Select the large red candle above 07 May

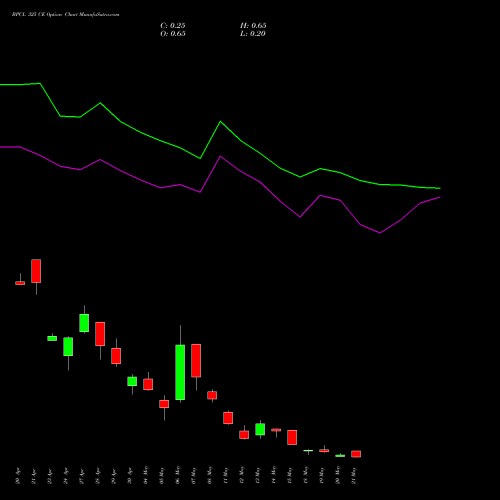(x=196, y=361)
